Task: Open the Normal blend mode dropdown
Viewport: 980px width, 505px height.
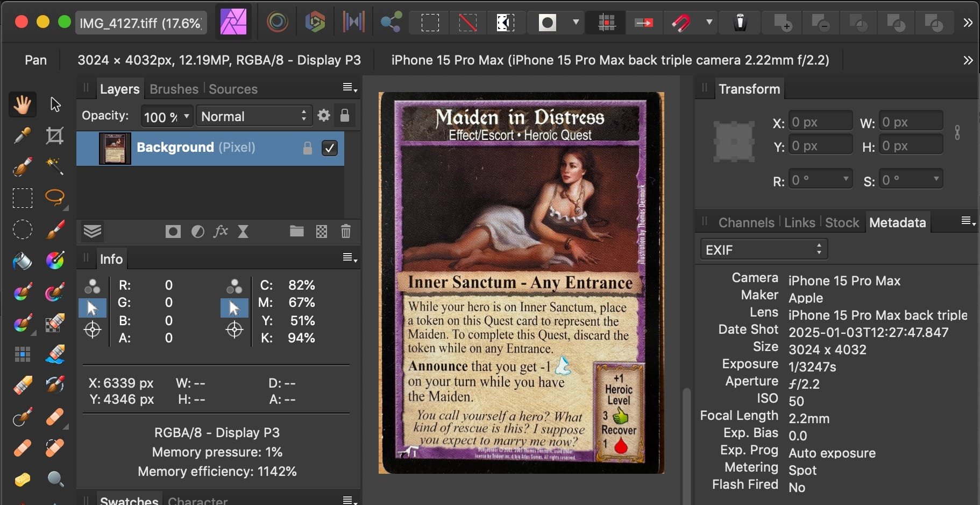Action: coord(253,116)
